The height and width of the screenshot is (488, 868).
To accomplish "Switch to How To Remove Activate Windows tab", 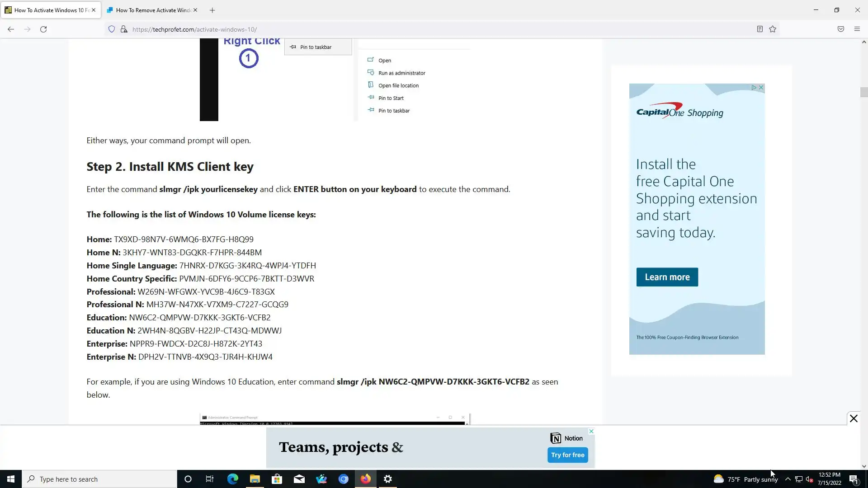I will [x=151, y=10].
